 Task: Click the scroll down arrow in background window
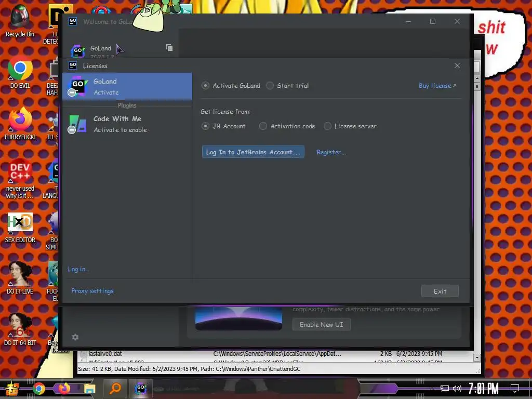(x=477, y=357)
